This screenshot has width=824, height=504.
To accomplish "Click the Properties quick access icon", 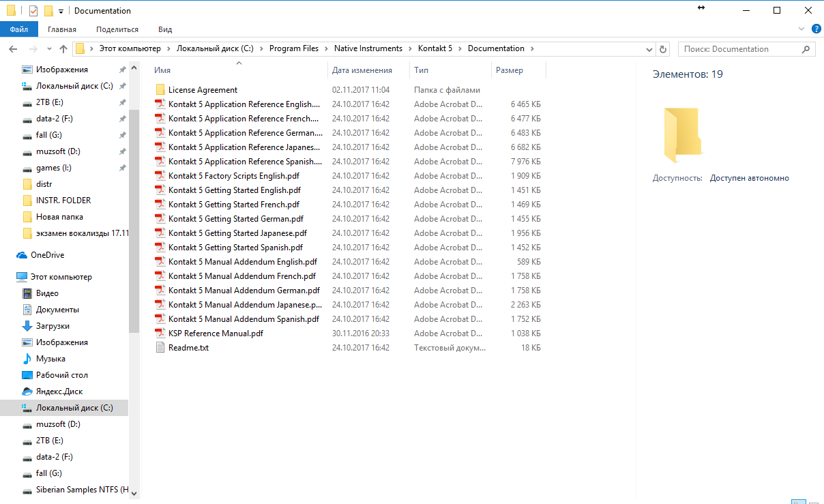I will 33,11.
